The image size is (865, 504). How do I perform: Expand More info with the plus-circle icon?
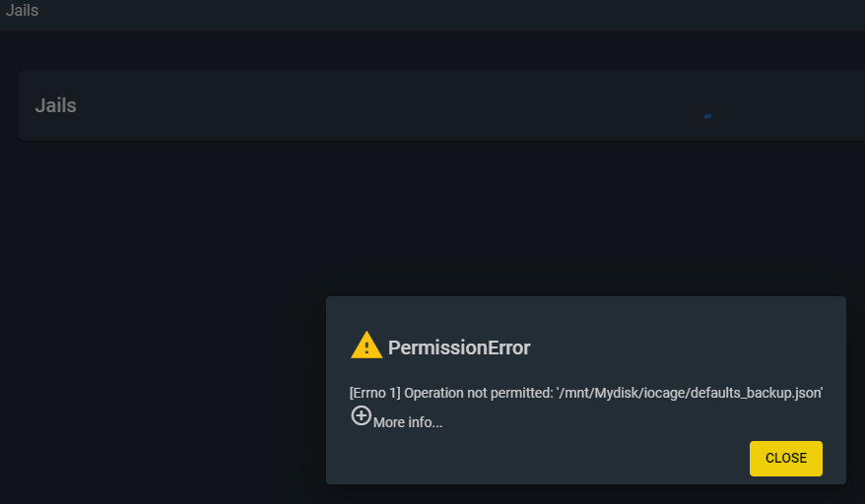362,416
